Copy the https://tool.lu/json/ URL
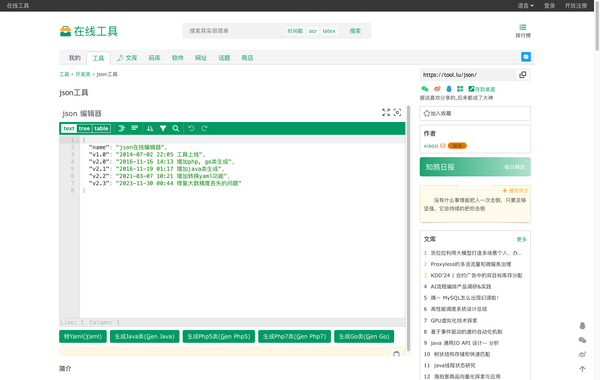Viewport: 600px width, 380px height. tap(523, 75)
